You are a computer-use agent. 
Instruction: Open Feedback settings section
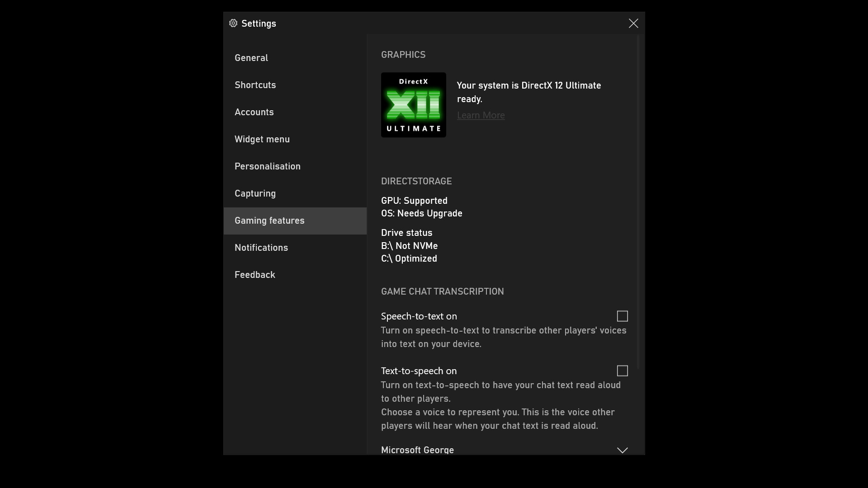point(255,275)
